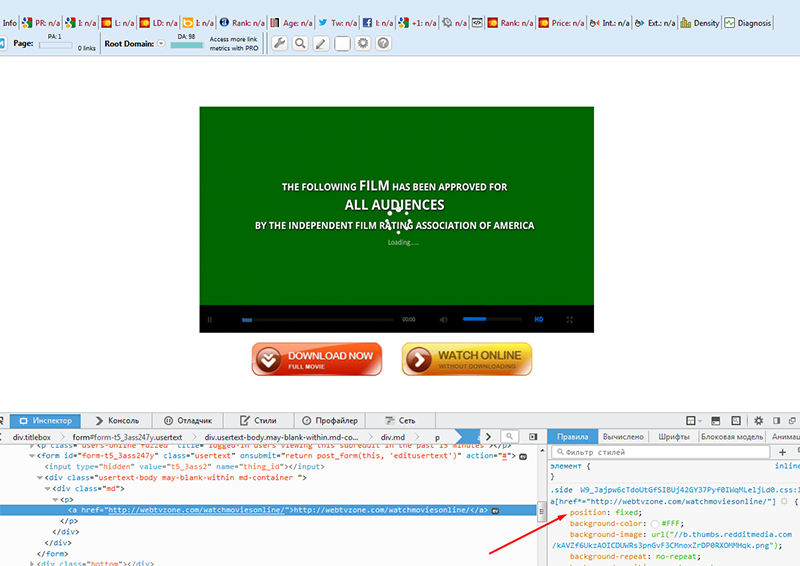Click the Facebook I: n/a counter
This screenshot has height=566, width=800.
click(378, 23)
